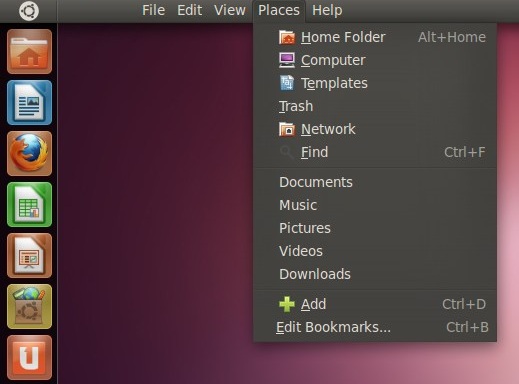Go to Documents bookmark
519x384 pixels.
point(375,182)
